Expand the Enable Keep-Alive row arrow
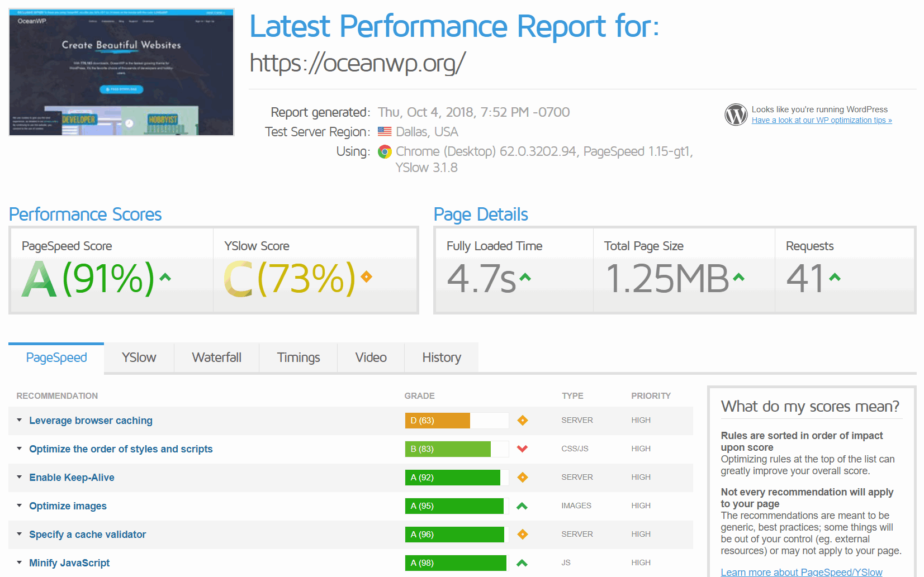Image resolution: width=924 pixels, height=577 pixels. coord(20,477)
